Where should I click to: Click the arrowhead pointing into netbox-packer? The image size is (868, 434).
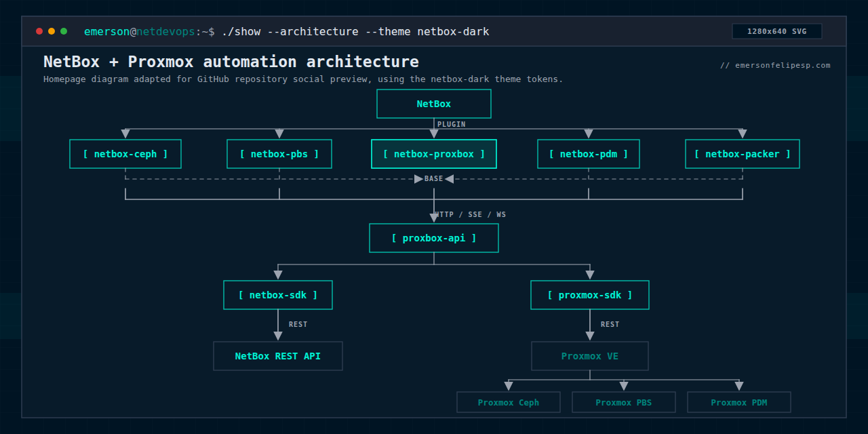point(743,134)
